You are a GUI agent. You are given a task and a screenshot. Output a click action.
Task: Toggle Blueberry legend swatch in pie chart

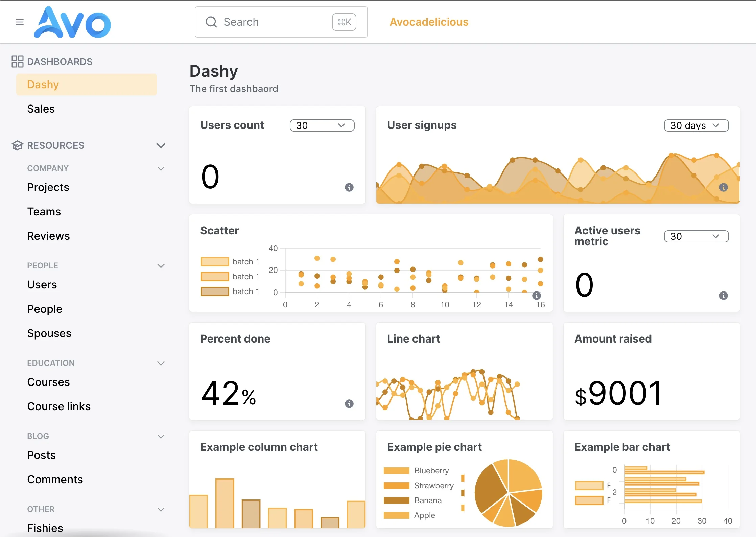click(397, 471)
